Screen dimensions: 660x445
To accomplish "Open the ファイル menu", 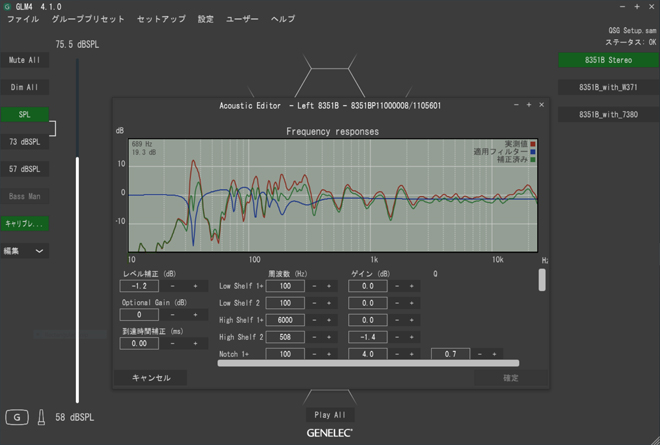I will point(23,19).
